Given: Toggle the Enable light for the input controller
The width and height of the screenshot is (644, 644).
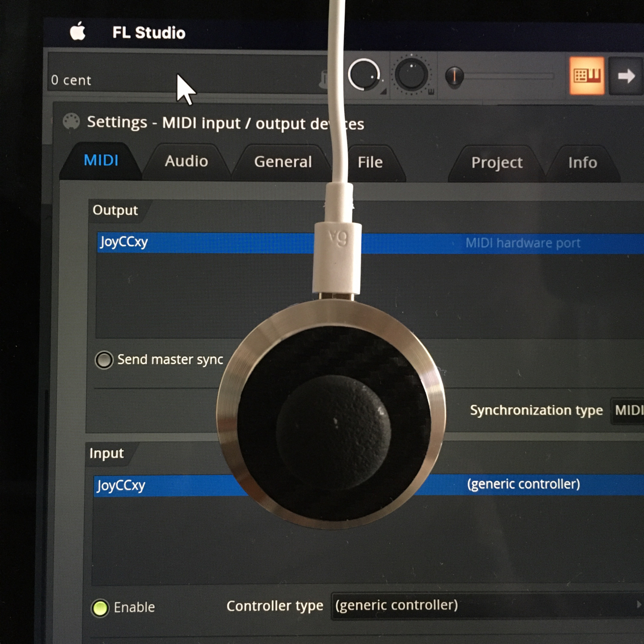Looking at the screenshot, I should click(100, 608).
